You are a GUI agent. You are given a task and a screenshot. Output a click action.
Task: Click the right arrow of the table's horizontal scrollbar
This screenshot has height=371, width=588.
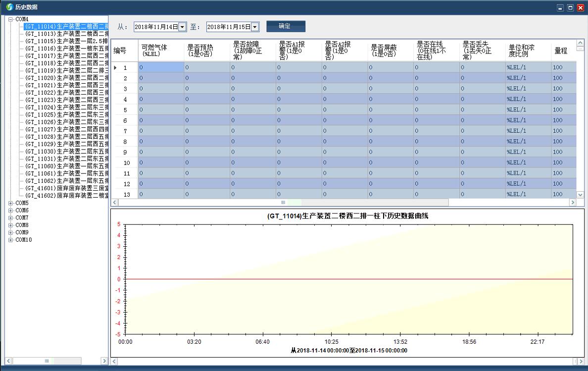(x=572, y=202)
